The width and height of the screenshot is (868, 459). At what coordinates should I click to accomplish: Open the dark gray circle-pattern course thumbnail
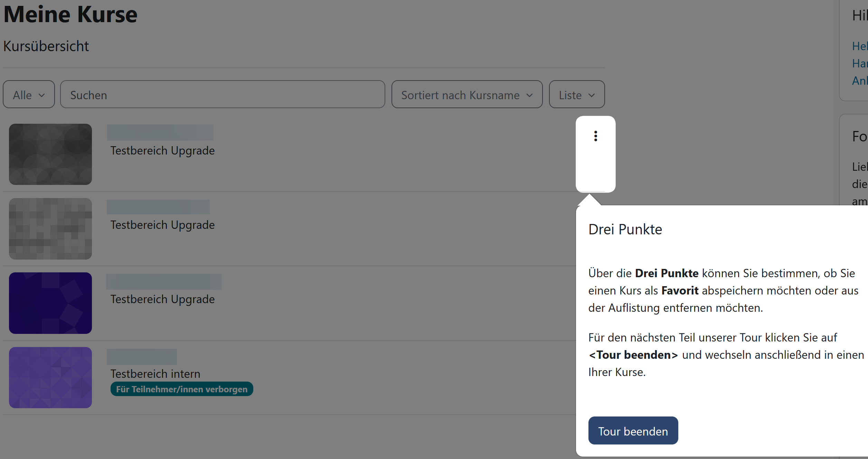[x=50, y=154]
